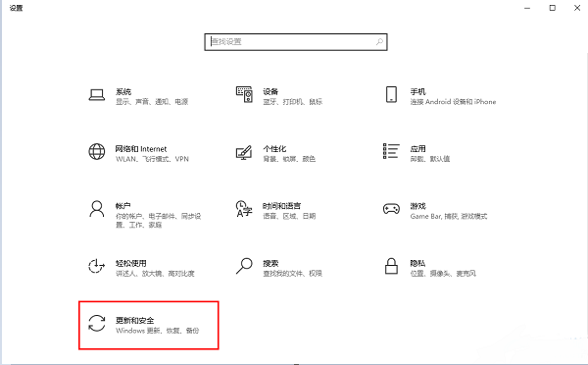Open 手机 settings title

pos(417,91)
